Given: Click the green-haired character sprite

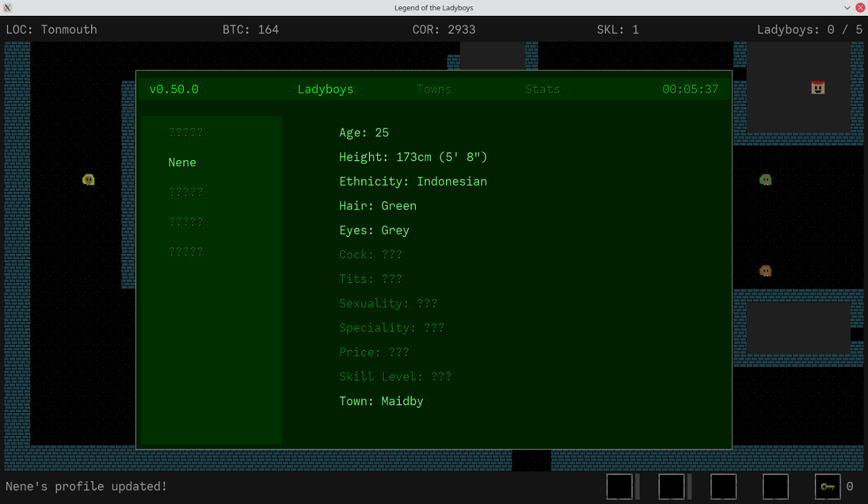Looking at the screenshot, I should click(765, 180).
